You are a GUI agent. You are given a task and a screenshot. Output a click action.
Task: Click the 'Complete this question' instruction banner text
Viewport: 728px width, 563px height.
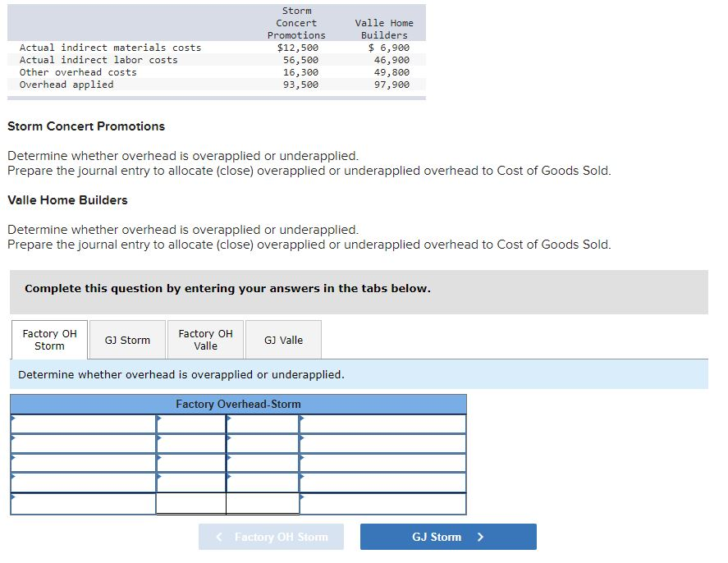click(227, 288)
